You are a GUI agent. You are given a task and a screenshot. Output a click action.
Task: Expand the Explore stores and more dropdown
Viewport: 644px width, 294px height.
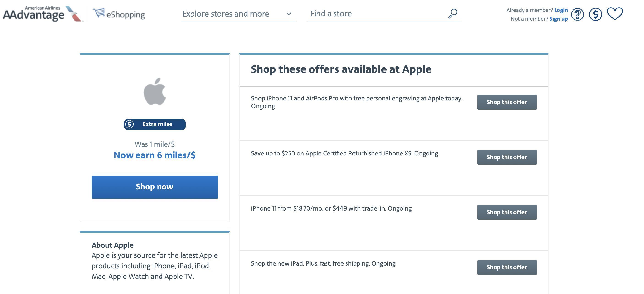coord(238,14)
